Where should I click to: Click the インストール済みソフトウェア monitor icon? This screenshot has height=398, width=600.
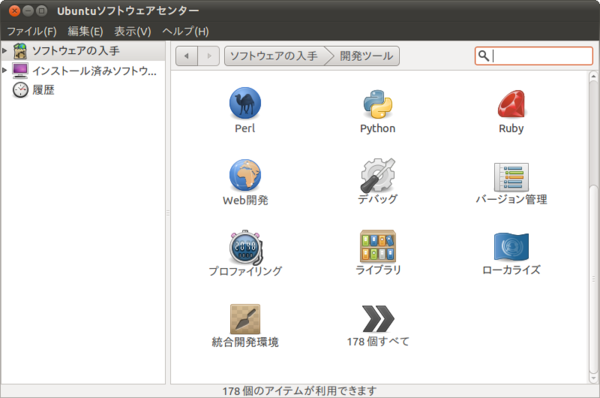tap(20, 70)
